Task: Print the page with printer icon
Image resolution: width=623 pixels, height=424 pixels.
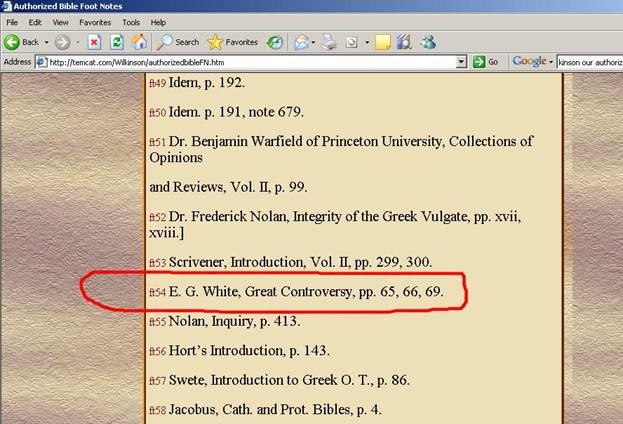Action: coord(329,42)
